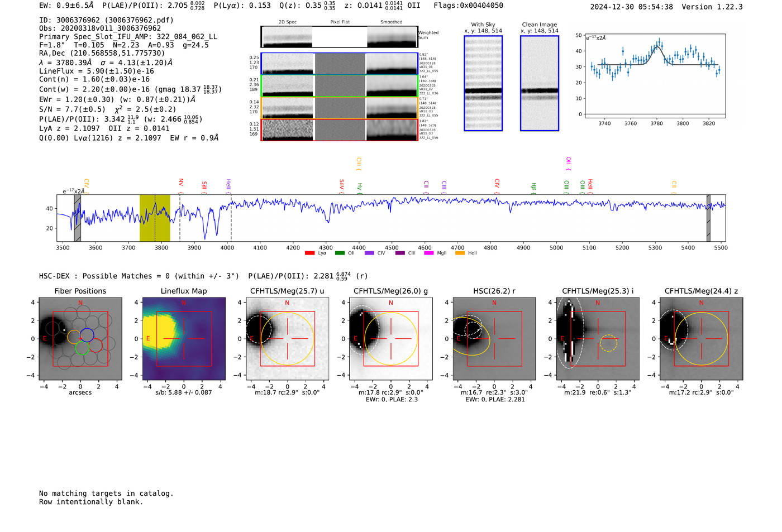This screenshot has height=532, width=782.
Task: Click the '2D Spec' column header
Action: pyautogui.click(x=288, y=22)
